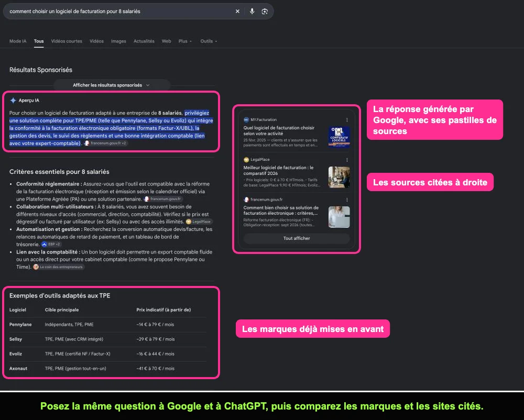Click the 'Résultats Sponsorisés' heading
Image resolution: width=524 pixels, height=420 pixels.
(41, 70)
